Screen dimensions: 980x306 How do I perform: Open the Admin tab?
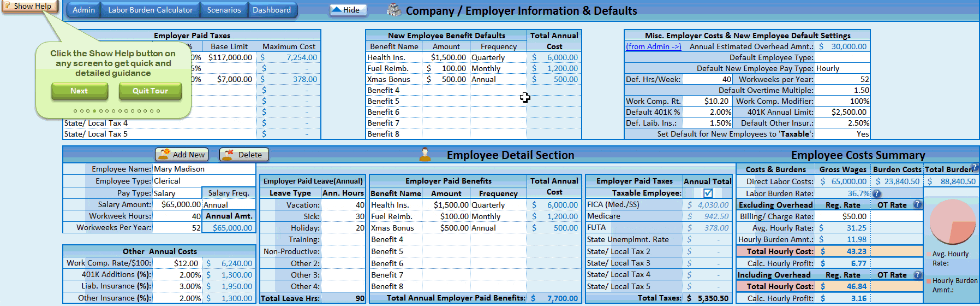click(83, 10)
